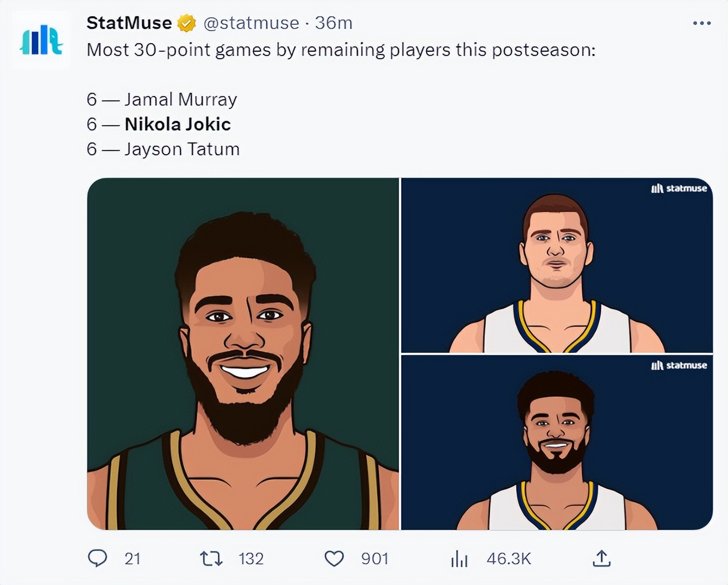Open the reply speech bubble icon
The width and height of the screenshot is (728, 585).
pyautogui.click(x=97, y=558)
